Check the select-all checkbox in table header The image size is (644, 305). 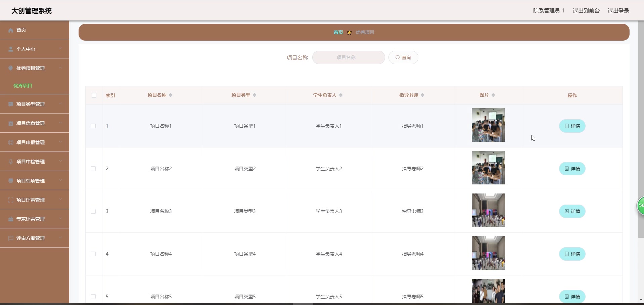coord(94,95)
